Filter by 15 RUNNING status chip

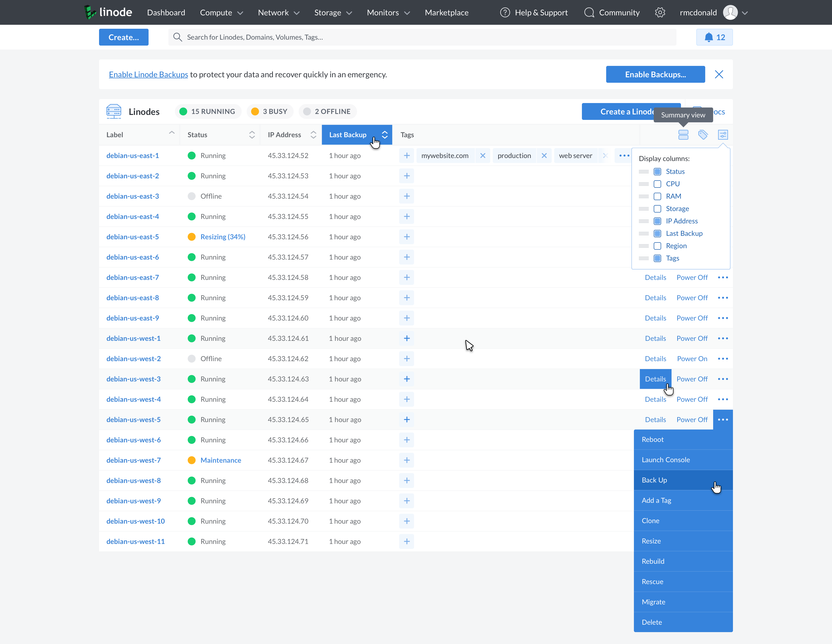(208, 111)
